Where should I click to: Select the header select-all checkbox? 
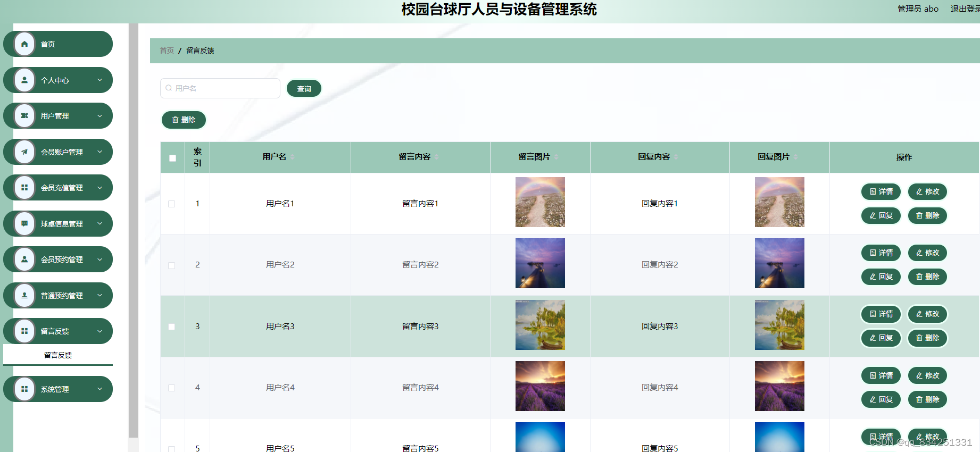(172, 158)
